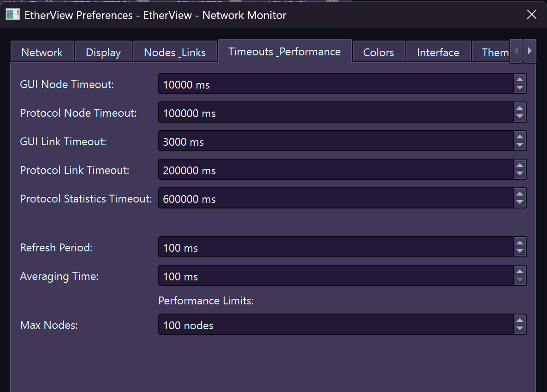This screenshot has height=392, width=547.
Task: Increment Protocol Link Timeout value
Action: click(x=521, y=166)
